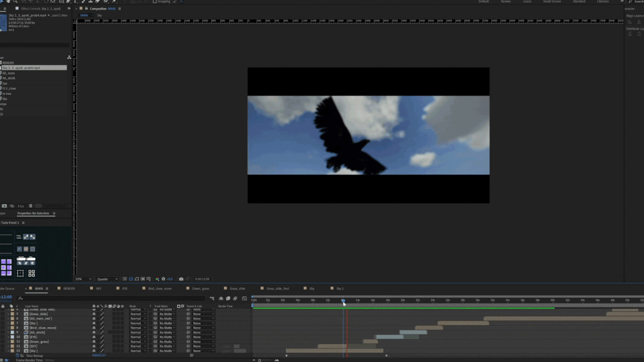Expand the EYE layer properties
644x362 pixels.
tap(9, 337)
